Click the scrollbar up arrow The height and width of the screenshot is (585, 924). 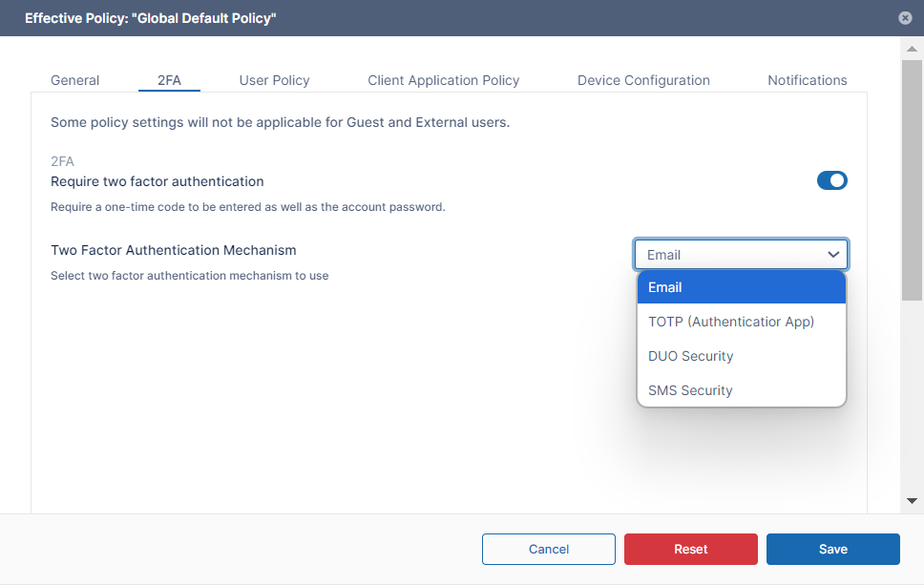[912, 49]
